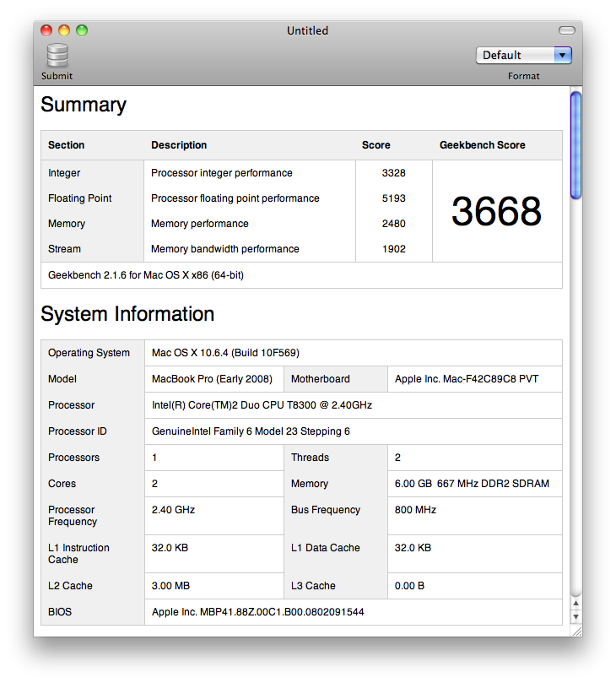
Task: Click 'Processor integer performance' description
Action: click(222, 173)
